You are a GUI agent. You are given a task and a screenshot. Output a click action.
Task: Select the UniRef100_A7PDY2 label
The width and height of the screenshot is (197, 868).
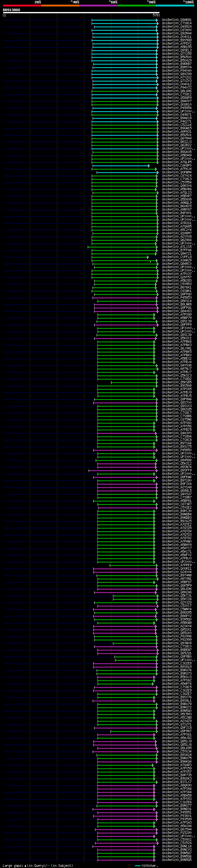pos(177,43)
